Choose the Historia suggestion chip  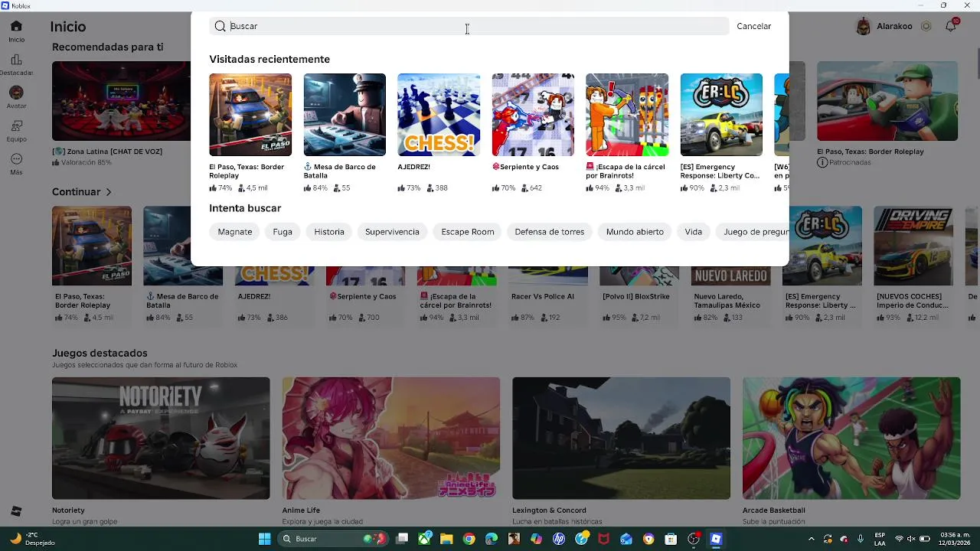[329, 232]
